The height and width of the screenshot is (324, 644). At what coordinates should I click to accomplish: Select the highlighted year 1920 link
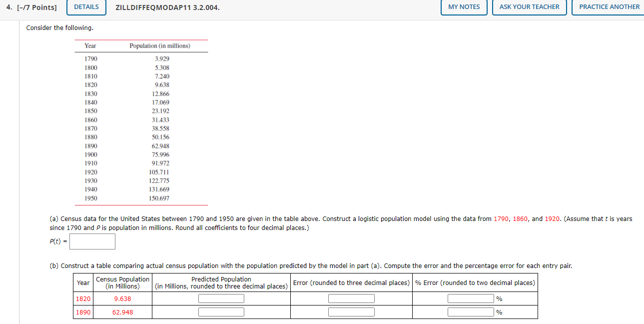click(x=553, y=218)
